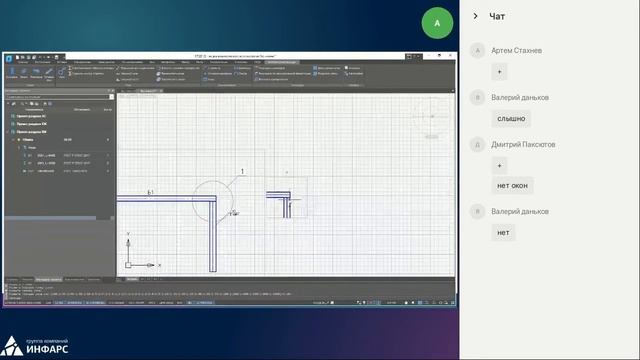Screen dimensions: 640x360
Task: Toggle ОТС-ПОЛЯР polar tracking in status bar
Action: [137, 302]
